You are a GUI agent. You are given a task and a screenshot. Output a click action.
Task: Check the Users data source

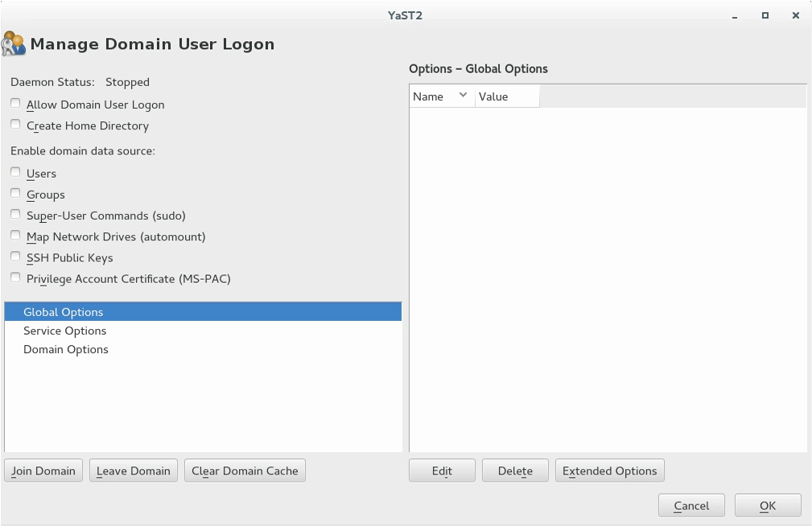[x=14, y=172]
